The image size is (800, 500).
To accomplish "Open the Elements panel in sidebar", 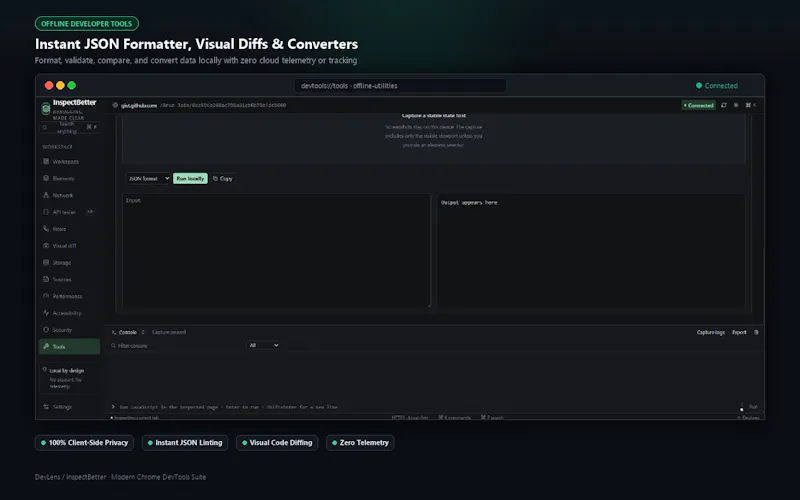I will 69,179.
